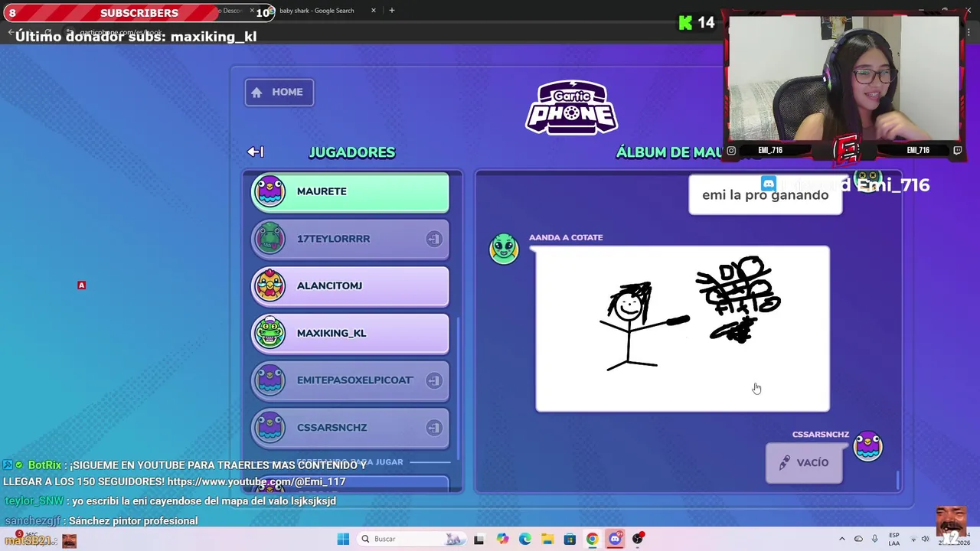Select player CSSARSNCHZ in the list

click(350, 427)
